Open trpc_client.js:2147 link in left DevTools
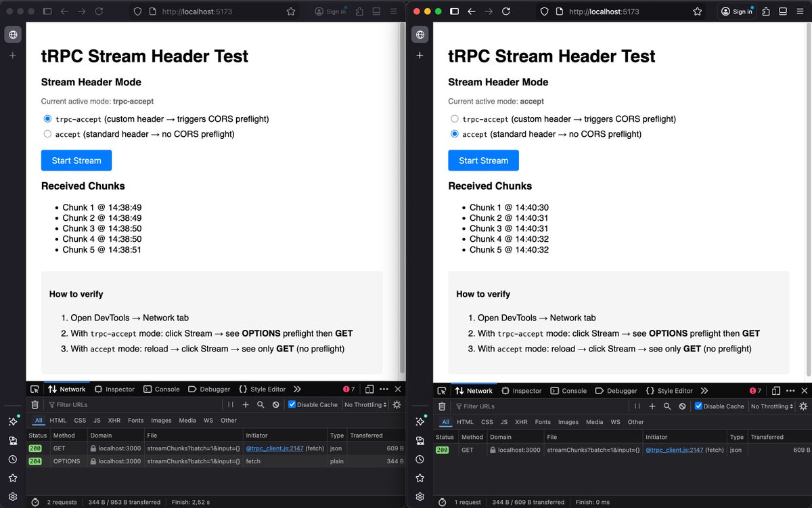 pyautogui.click(x=274, y=448)
